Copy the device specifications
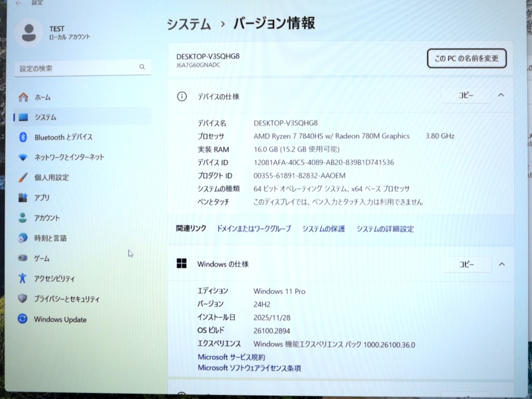This screenshot has height=399, width=532. [465, 96]
